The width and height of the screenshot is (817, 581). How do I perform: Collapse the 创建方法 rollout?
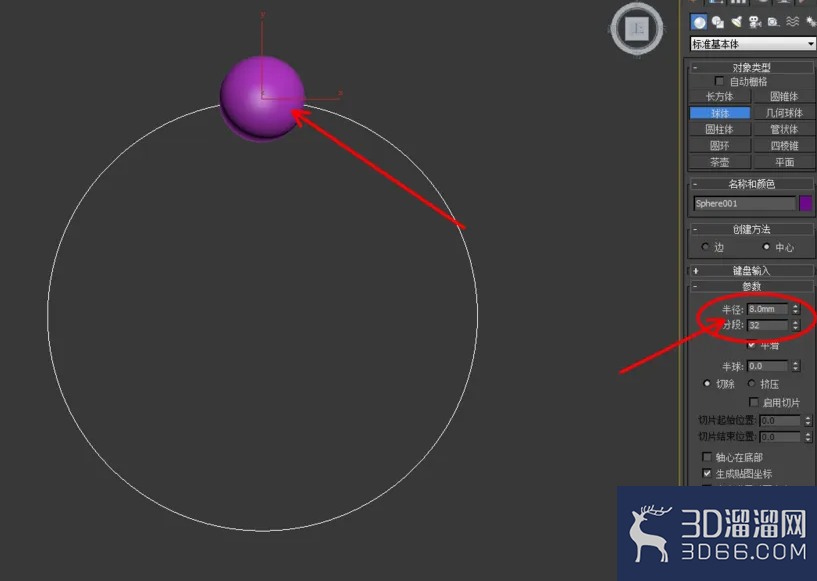coord(751,229)
